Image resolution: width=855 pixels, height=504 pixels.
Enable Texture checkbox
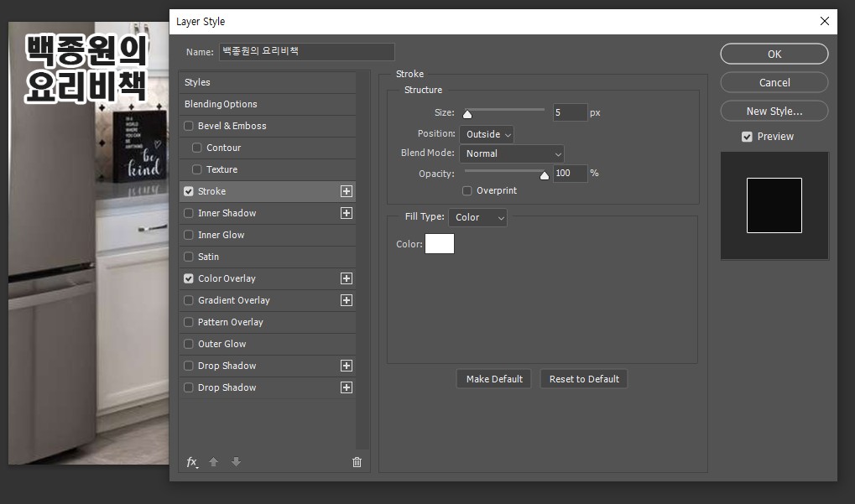pos(197,169)
